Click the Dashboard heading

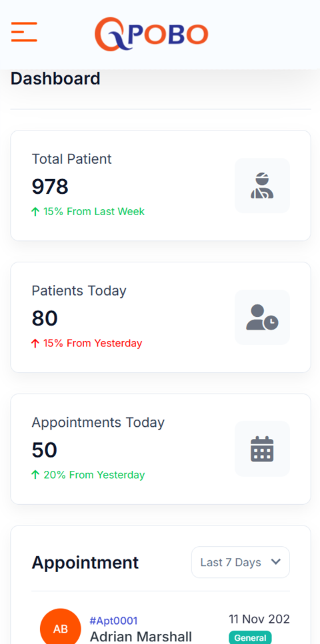click(55, 79)
